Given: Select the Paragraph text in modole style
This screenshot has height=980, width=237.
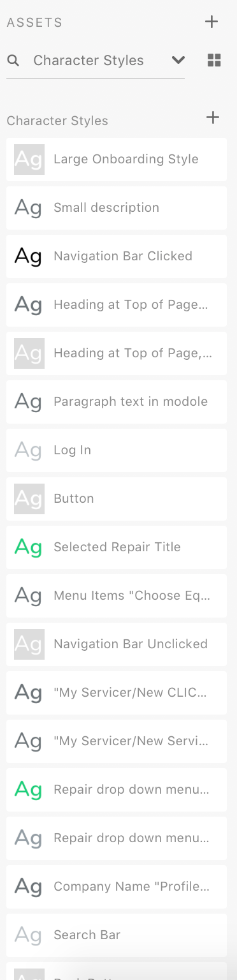Looking at the screenshot, I should coord(117,402).
